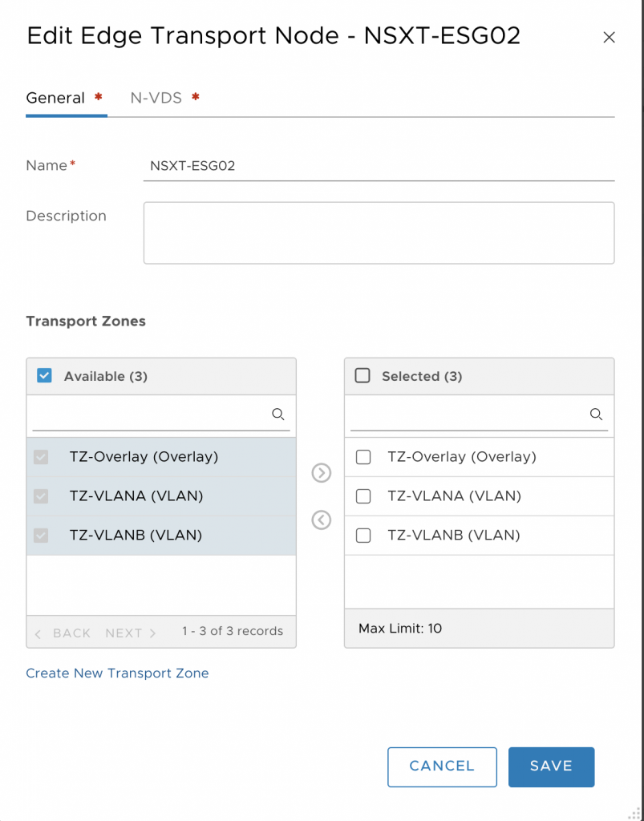Move transport zones to Selected with right arrow
Viewport: 644px width, 821px height.
point(321,473)
